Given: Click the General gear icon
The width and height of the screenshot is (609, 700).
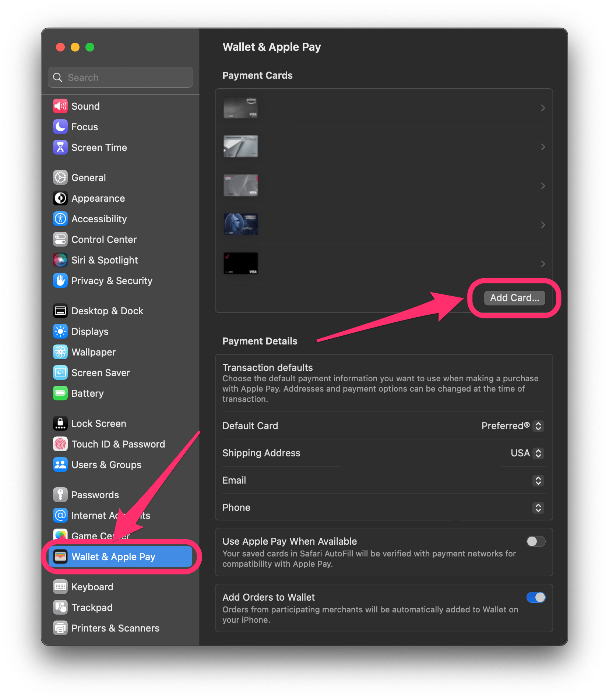Looking at the screenshot, I should 60,178.
